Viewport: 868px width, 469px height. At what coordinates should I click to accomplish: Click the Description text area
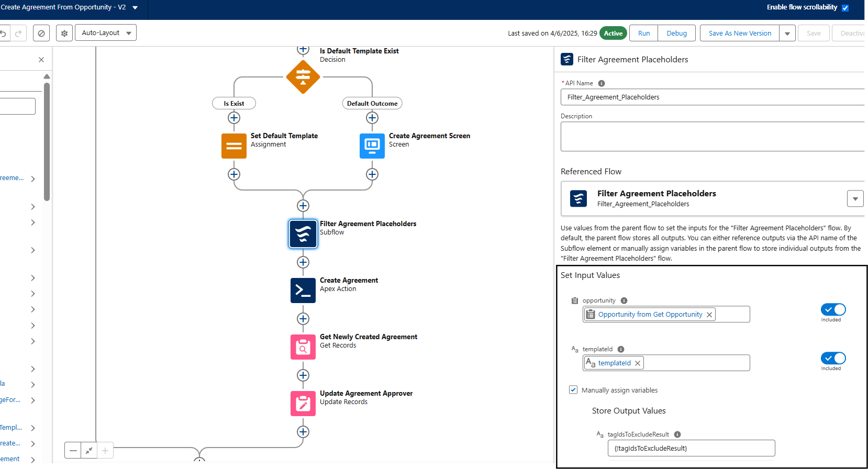click(x=713, y=137)
